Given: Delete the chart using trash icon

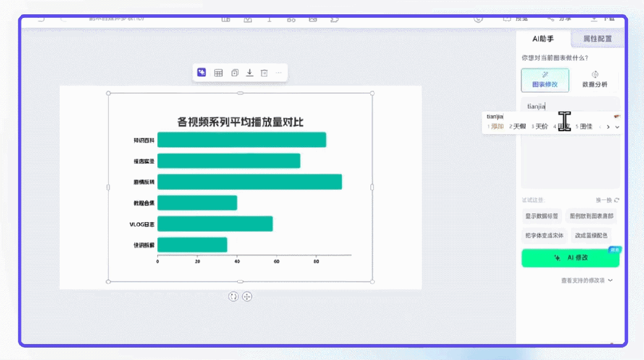Looking at the screenshot, I should click(264, 73).
